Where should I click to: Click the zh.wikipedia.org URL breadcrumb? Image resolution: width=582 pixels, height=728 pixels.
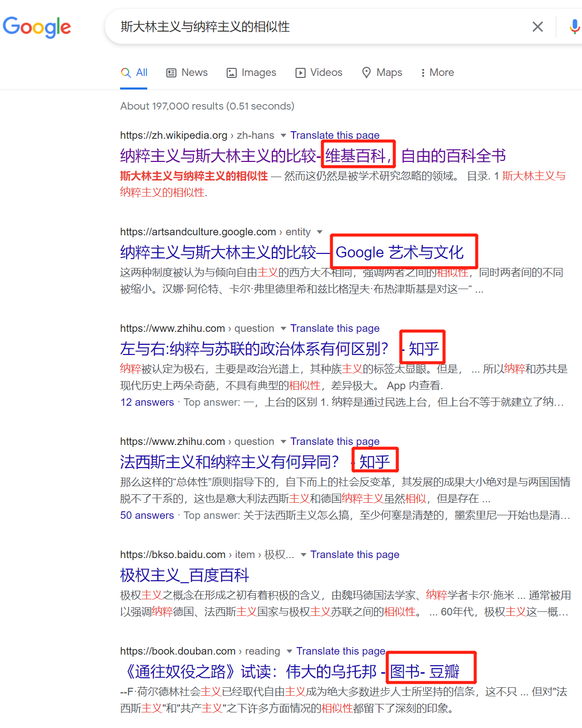[x=197, y=135]
